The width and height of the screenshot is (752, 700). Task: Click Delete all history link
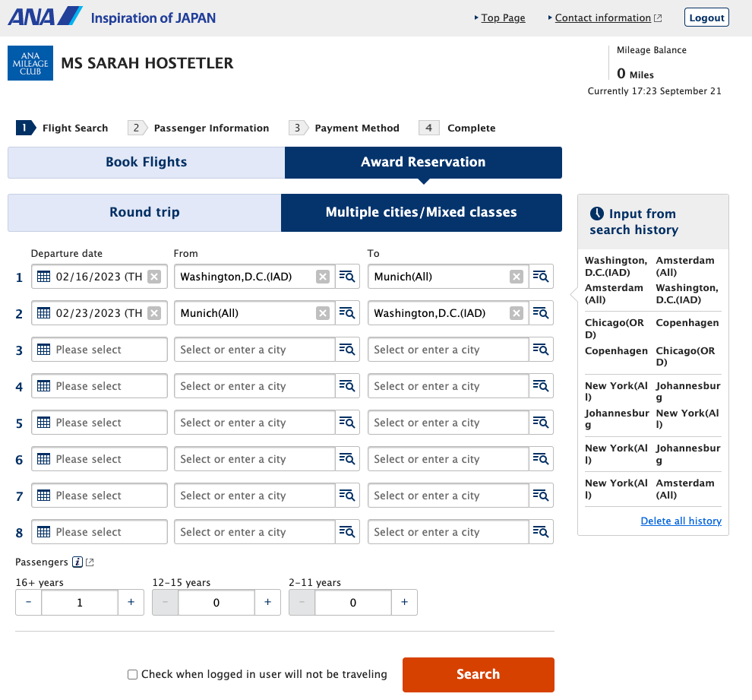pyautogui.click(x=681, y=521)
